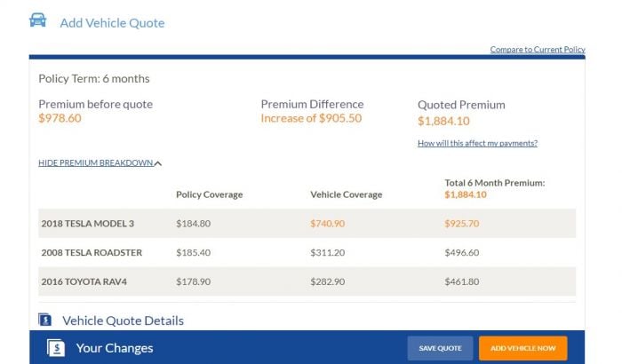The image size is (622, 364).
Task: Click the Vehicle Quote Details document icon
Action: (x=45, y=320)
